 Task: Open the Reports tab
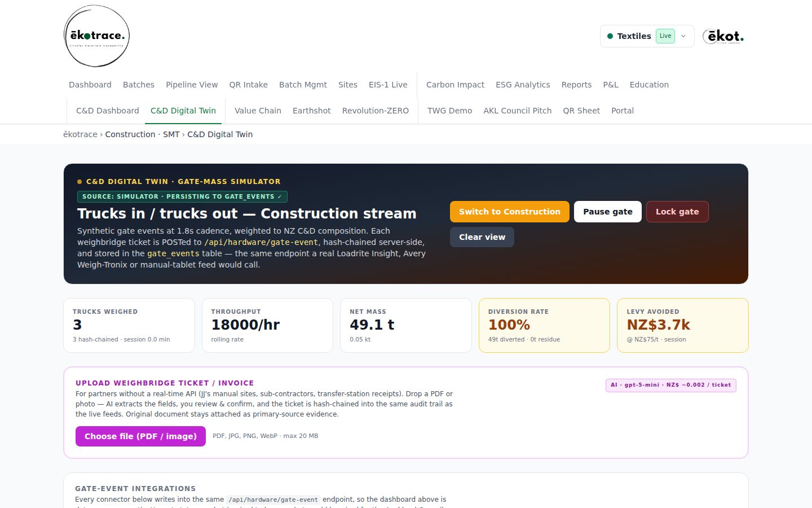point(576,85)
